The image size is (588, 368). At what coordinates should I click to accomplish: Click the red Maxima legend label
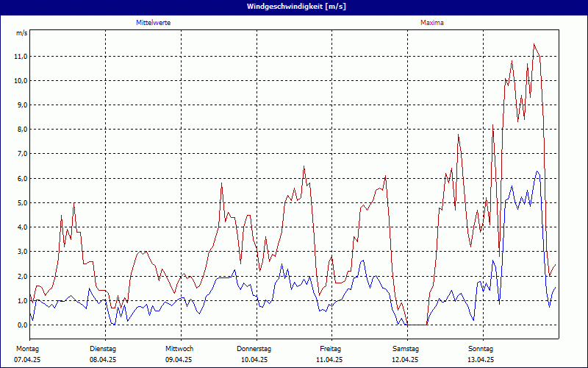pos(432,23)
